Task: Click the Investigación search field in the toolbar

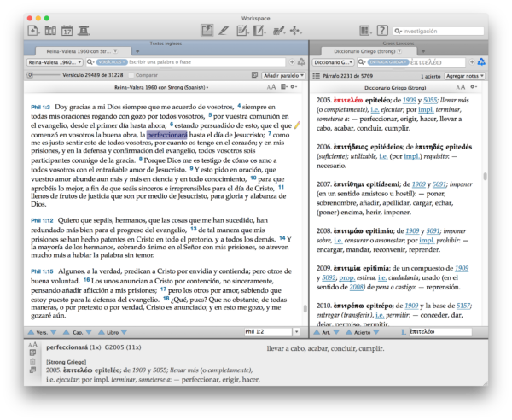Action: [x=433, y=31]
